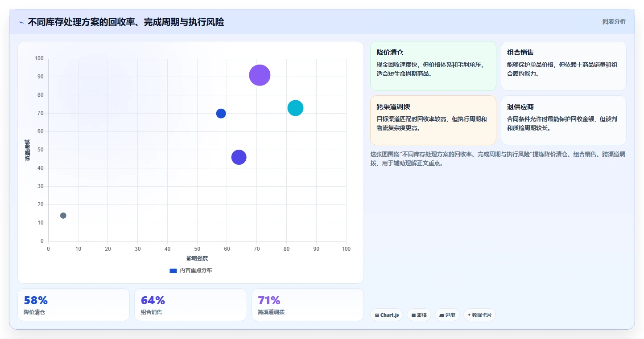The height and width of the screenshot is (339, 644).
Task: Click the 影响强度 axis title
Action: 197,258
